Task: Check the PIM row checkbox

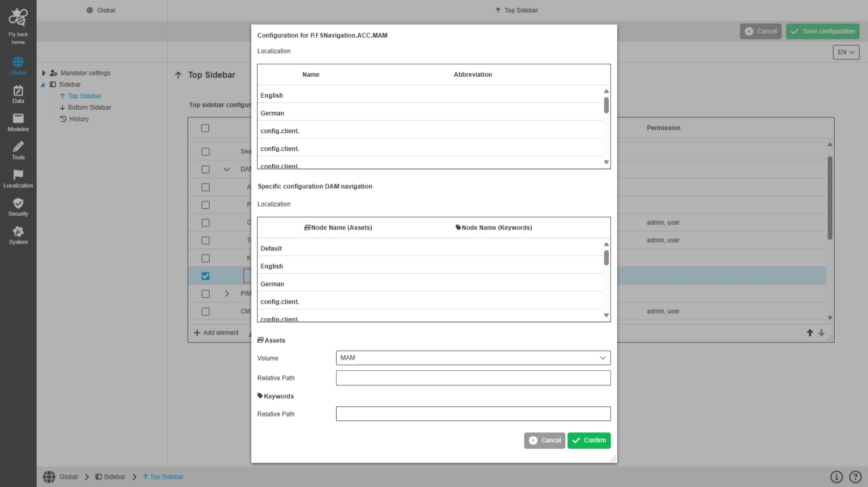Action: [x=206, y=294]
